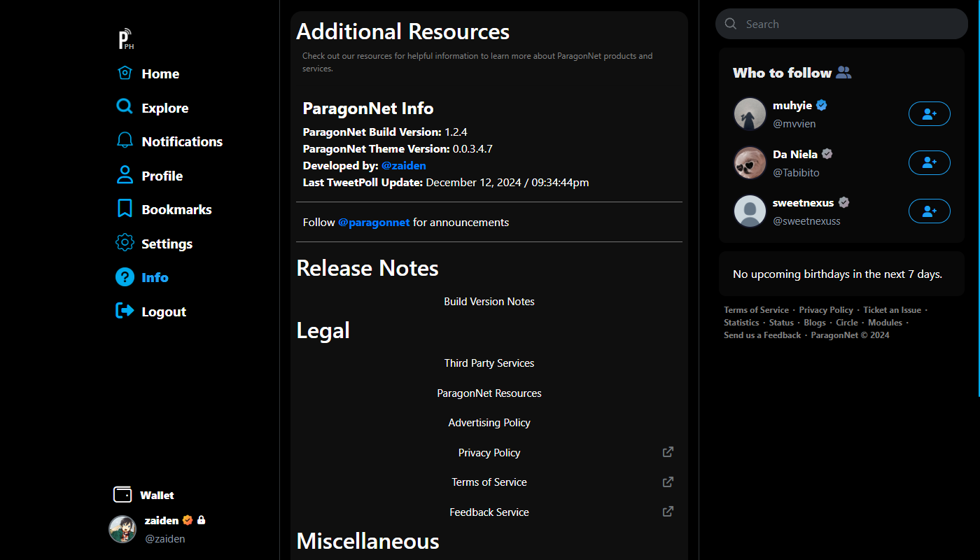This screenshot has width=980, height=560.
Task: Select Logout in the sidebar
Action: click(x=163, y=311)
